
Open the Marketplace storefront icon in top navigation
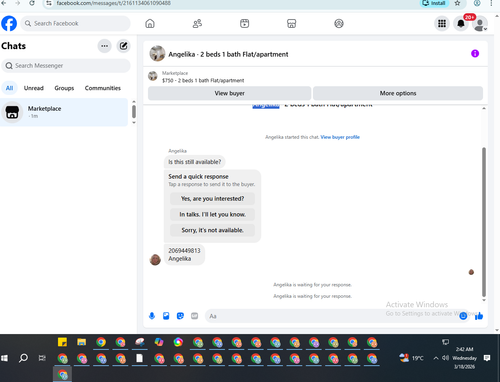pos(292,24)
